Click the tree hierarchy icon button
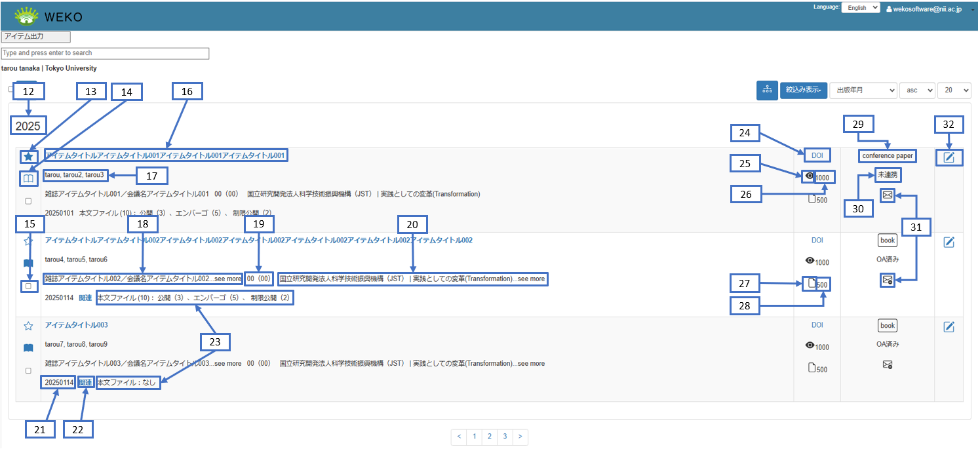 pos(766,90)
